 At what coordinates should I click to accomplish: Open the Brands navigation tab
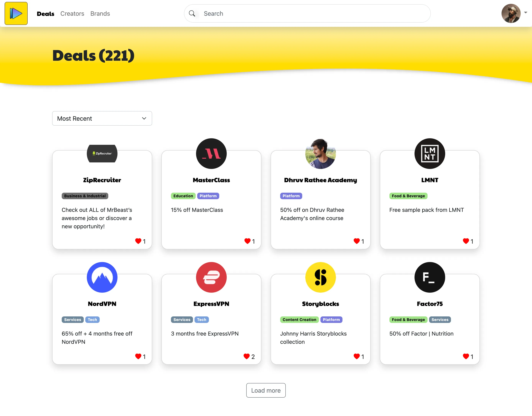[100, 14]
